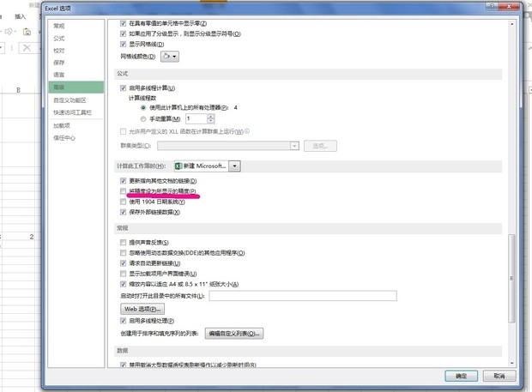Enable 提供声音反馈 checkbox
532x392 pixels.
(124, 243)
